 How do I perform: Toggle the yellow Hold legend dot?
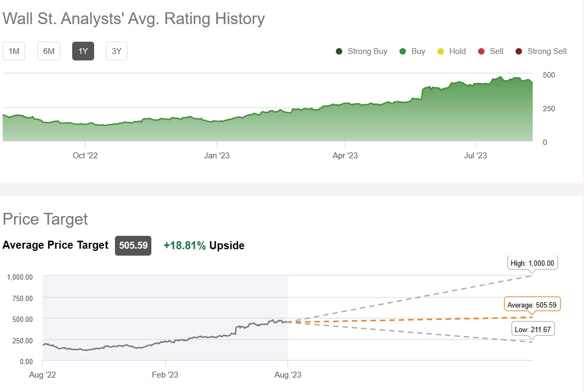tap(441, 51)
